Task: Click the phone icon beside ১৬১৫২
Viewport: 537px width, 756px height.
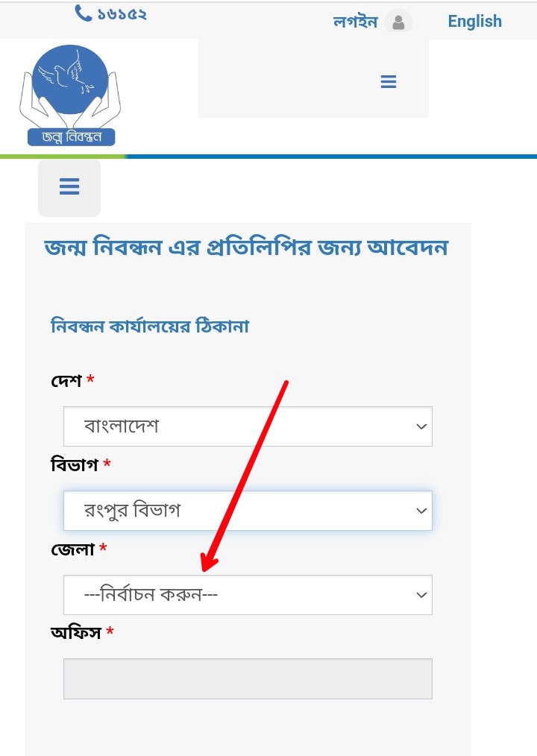Action: (x=83, y=13)
